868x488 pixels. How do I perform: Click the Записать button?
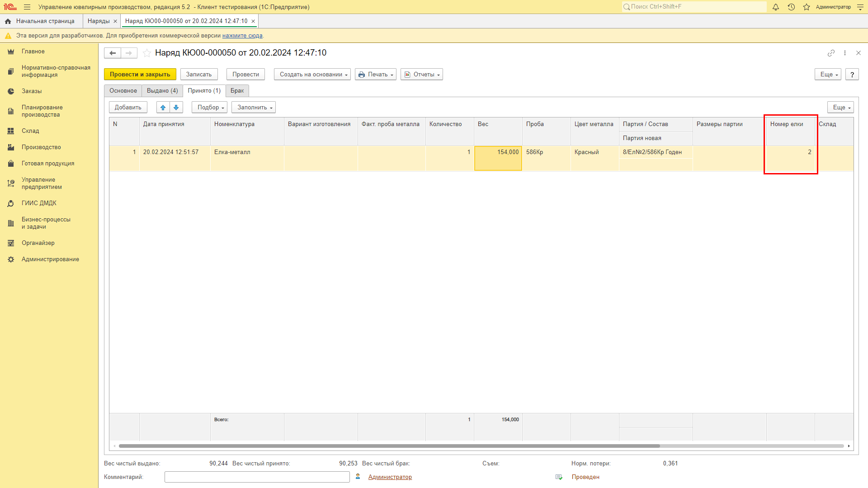click(199, 75)
